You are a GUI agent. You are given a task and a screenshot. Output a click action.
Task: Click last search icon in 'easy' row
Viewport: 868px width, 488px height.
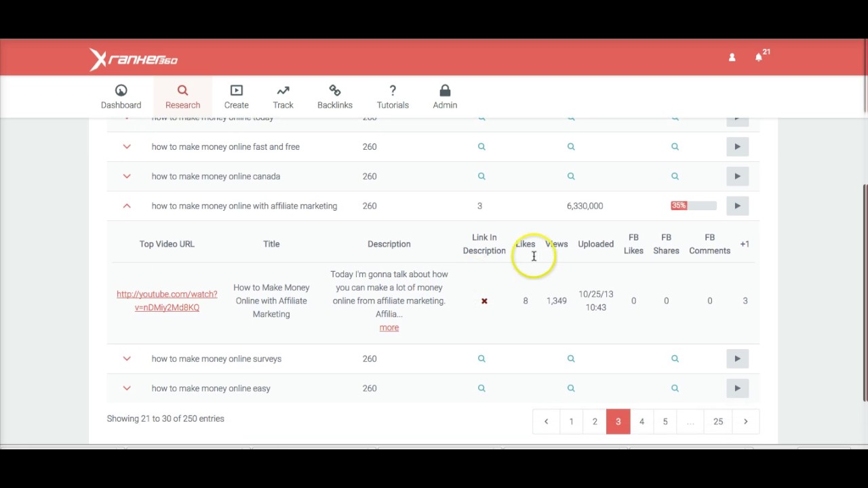675,388
